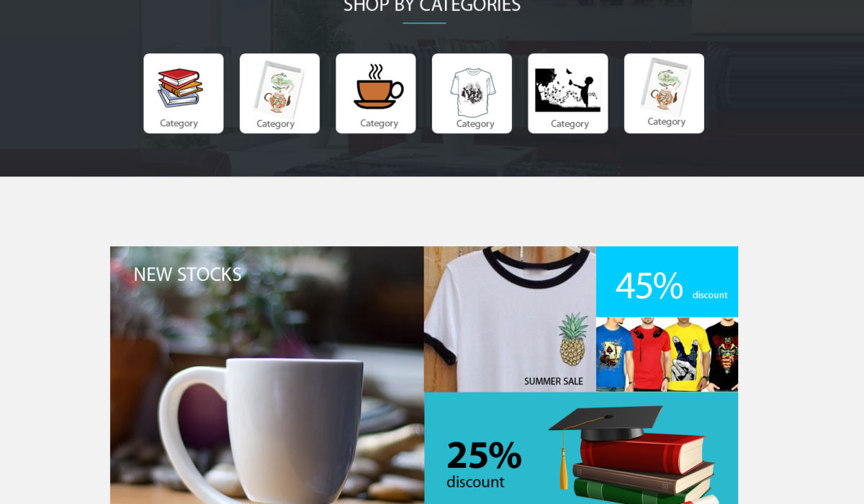The width and height of the screenshot is (864, 504).
Task: Click the 25% discount text
Action: pyautogui.click(x=484, y=464)
